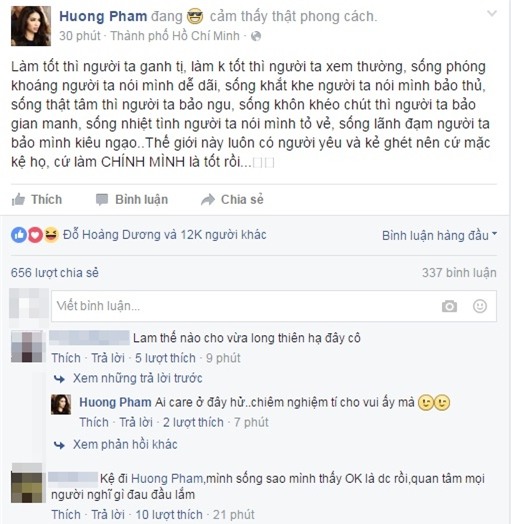The image size is (511, 524).
Task: Click inside the Viết bình luận field
Action: point(273,306)
